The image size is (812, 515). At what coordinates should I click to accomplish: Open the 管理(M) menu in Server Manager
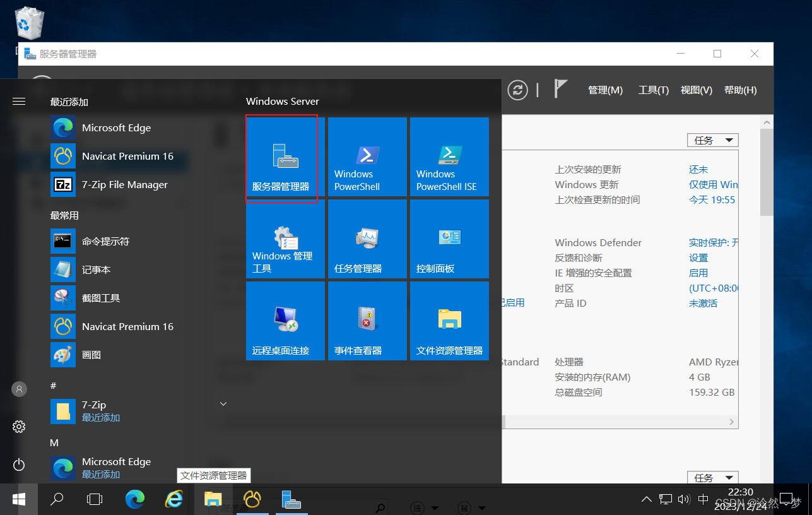coord(604,90)
